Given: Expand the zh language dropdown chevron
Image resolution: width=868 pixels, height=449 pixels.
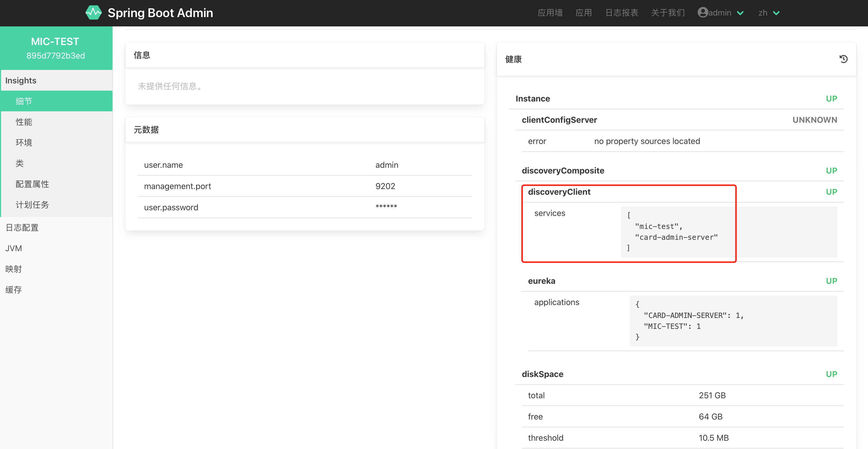Looking at the screenshot, I should click(776, 13).
